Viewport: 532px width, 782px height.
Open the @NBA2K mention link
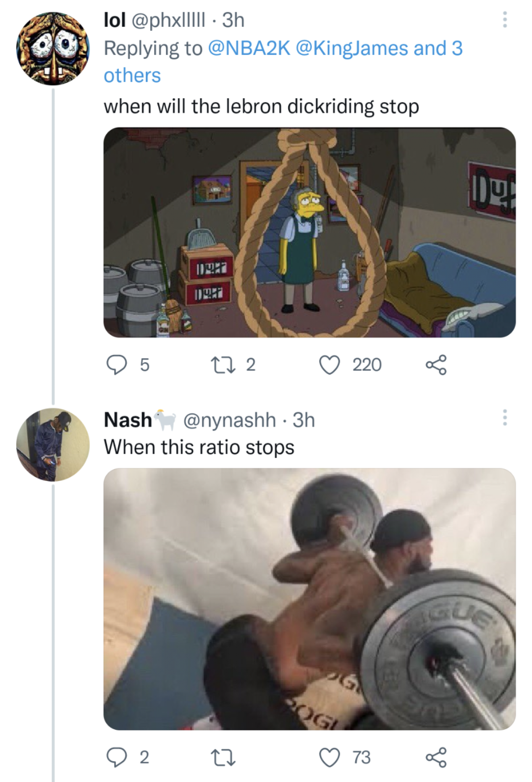pos(249,48)
